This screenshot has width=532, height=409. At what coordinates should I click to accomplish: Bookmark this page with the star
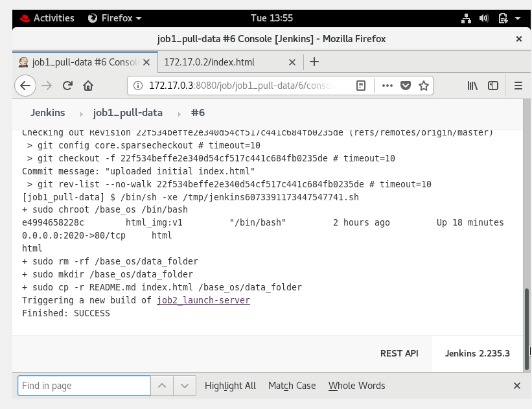click(x=423, y=86)
